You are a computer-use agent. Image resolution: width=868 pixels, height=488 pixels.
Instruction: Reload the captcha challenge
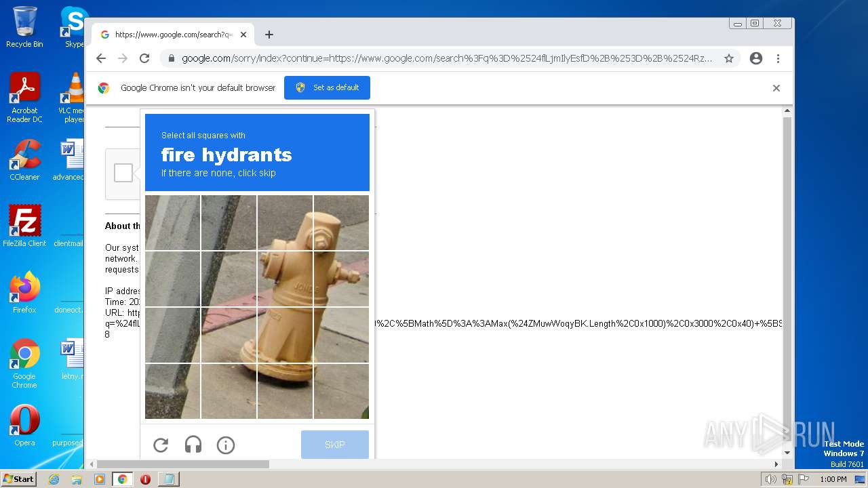[x=161, y=445]
